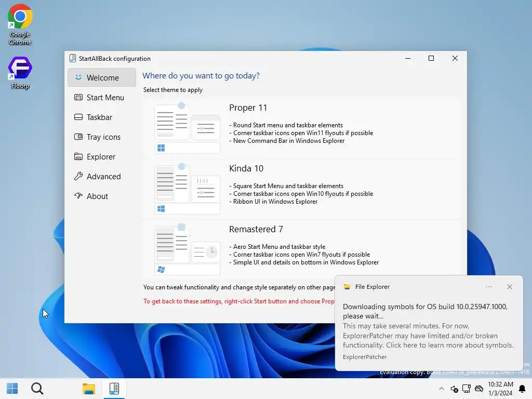Open Google Chrome desktop shortcut
Image resolution: width=532 pixels, height=399 pixels.
pos(20,25)
